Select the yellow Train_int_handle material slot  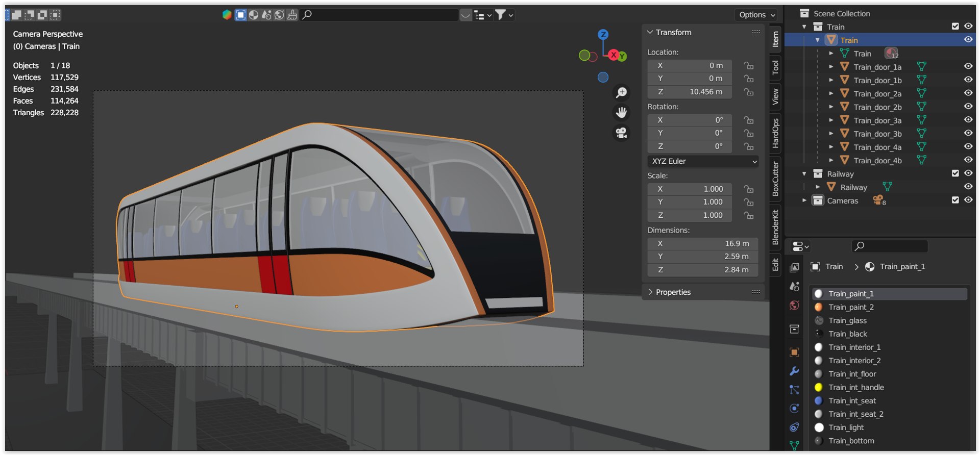(x=889, y=387)
